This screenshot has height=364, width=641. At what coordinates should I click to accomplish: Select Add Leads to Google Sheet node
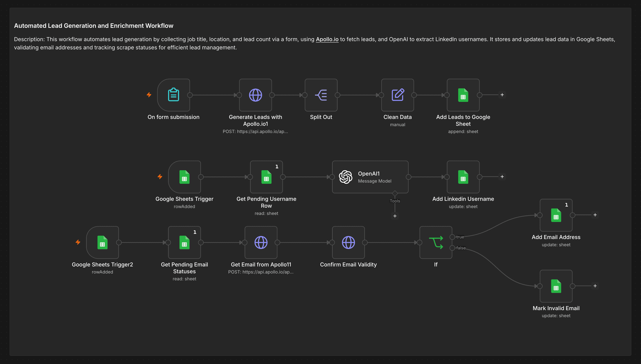[x=463, y=95]
